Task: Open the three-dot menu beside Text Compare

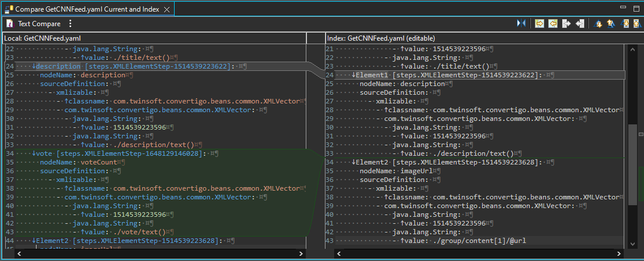Action: (70, 24)
